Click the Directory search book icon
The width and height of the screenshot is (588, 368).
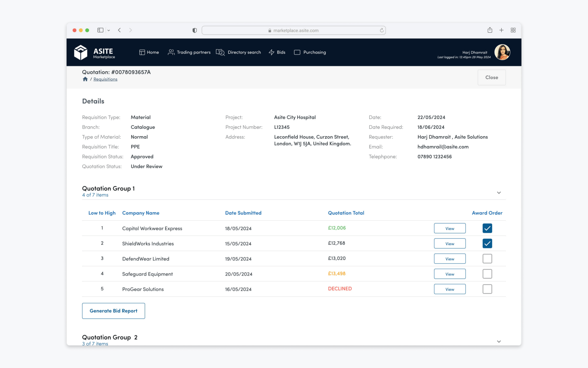pos(220,52)
